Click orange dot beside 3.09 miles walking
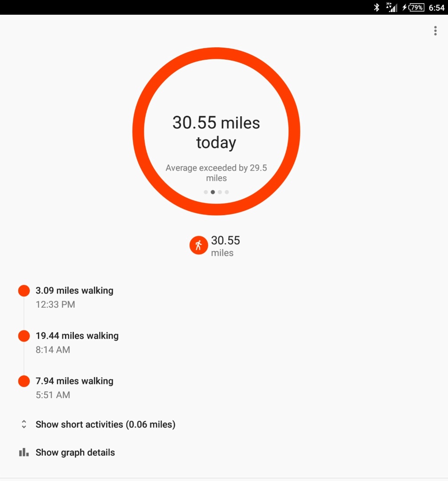 pos(24,291)
